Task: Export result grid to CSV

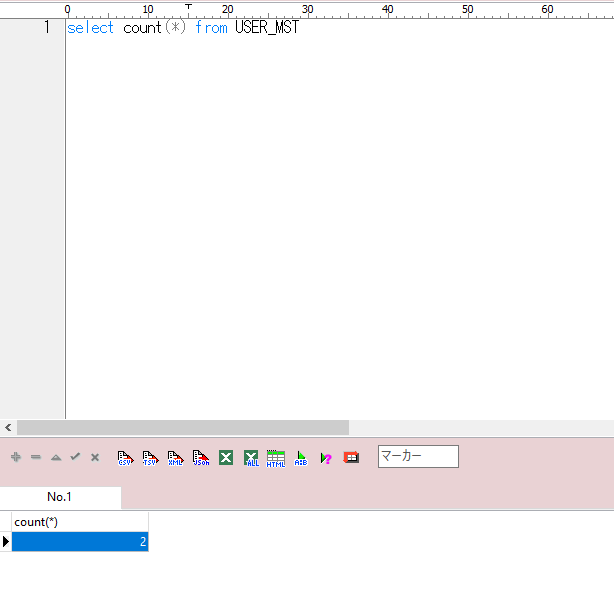Action: (125, 458)
